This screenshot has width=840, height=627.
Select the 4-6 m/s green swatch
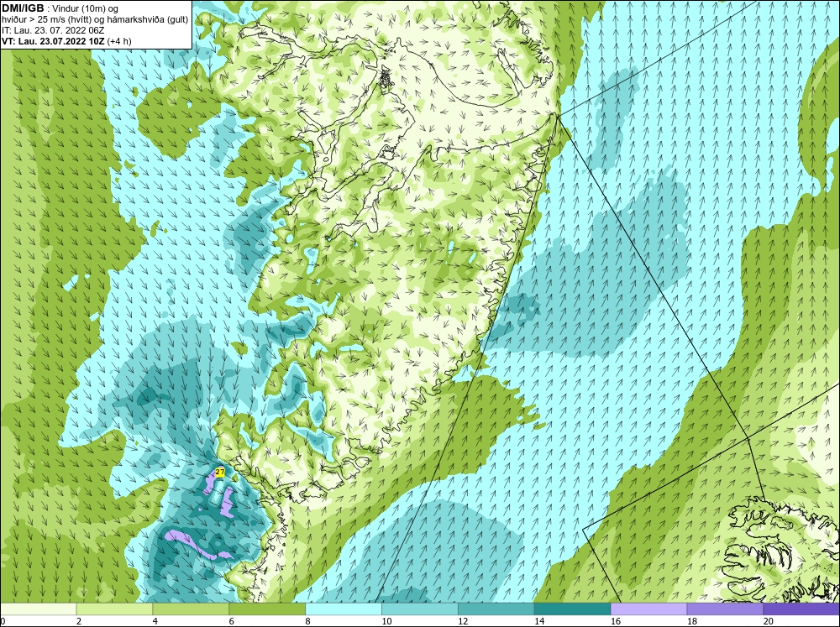191,609
